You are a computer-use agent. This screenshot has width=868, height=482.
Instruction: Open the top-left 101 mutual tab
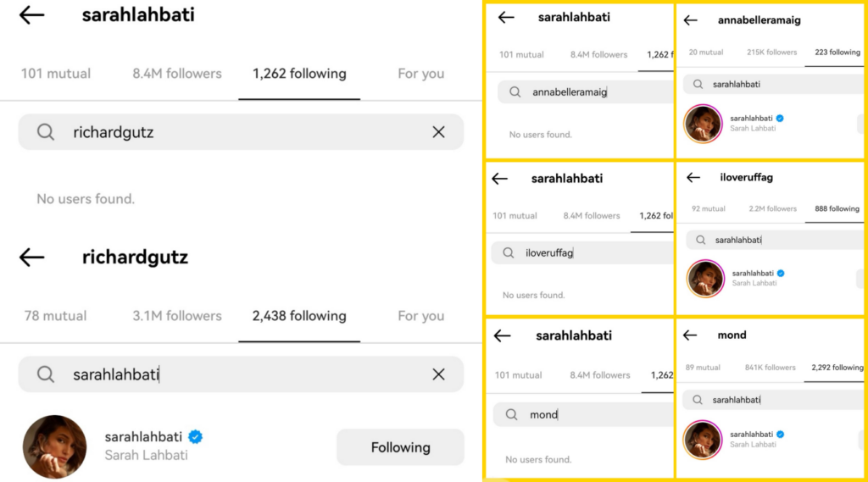56,74
